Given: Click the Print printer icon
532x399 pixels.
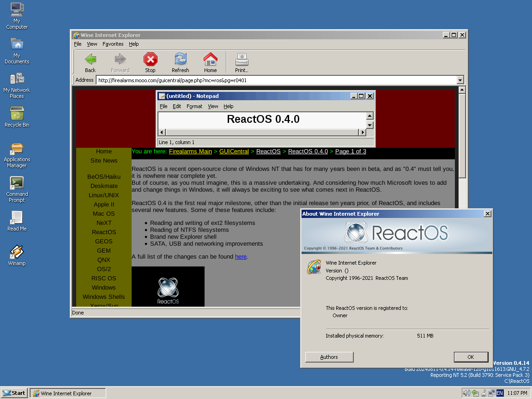Looking at the screenshot, I should [x=242, y=60].
